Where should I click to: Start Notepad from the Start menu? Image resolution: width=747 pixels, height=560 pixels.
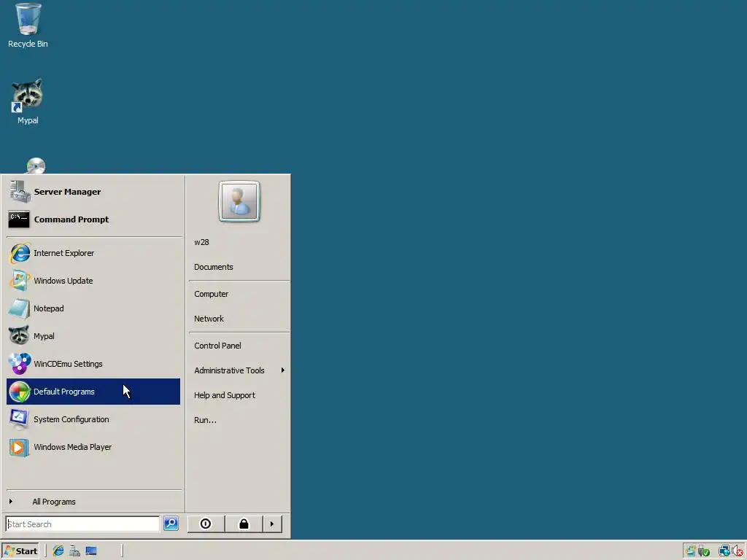pos(93,308)
